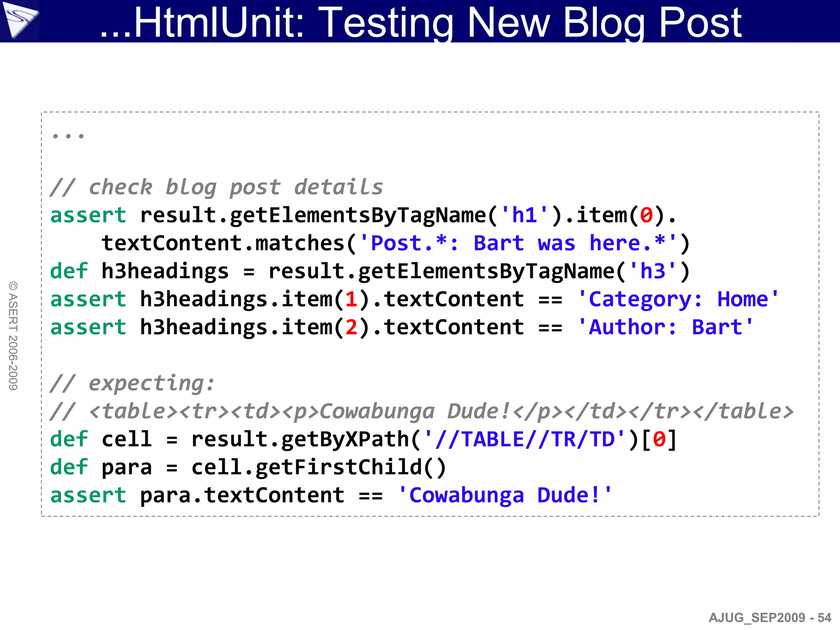840x630 pixels.
Task: Click the '© ASERT 2006-2009' vertical copyright text
Action: click(x=13, y=336)
